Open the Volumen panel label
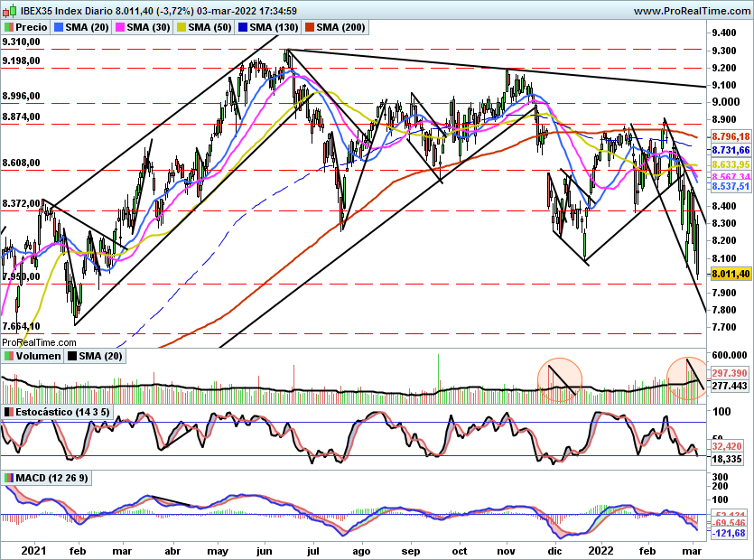Image resolution: width=754 pixels, height=560 pixels. 39,356
